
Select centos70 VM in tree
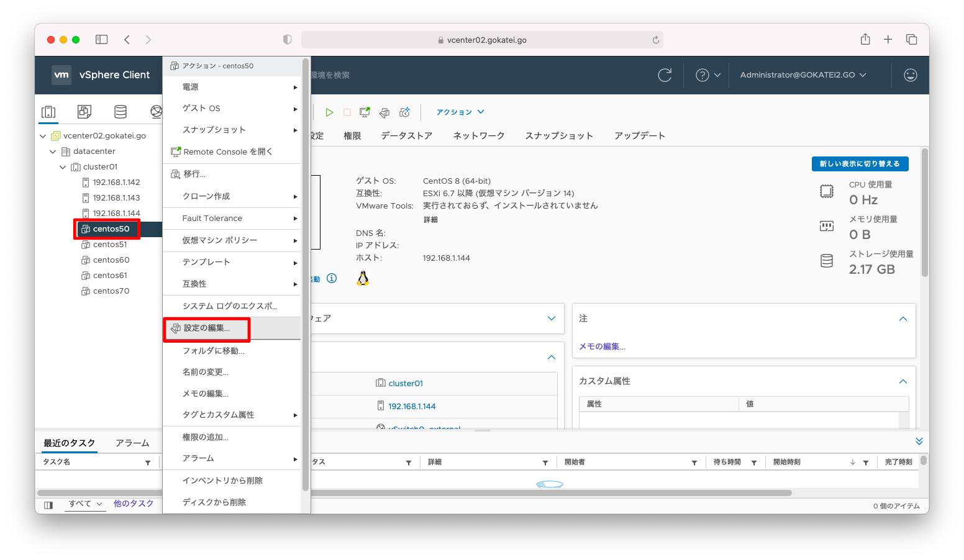click(x=111, y=291)
